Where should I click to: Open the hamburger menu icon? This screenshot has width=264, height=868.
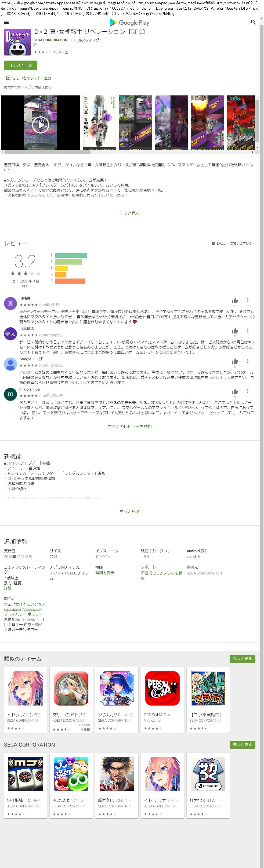pyautogui.click(x=6, y=23)
